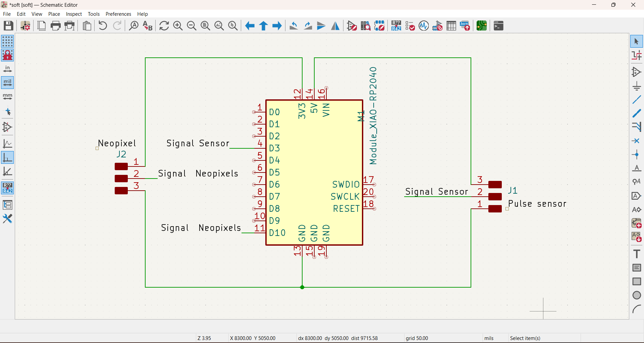This screenshot has height=343, width=644.
Task: Annotate schematic symbols
Action: 396,26
